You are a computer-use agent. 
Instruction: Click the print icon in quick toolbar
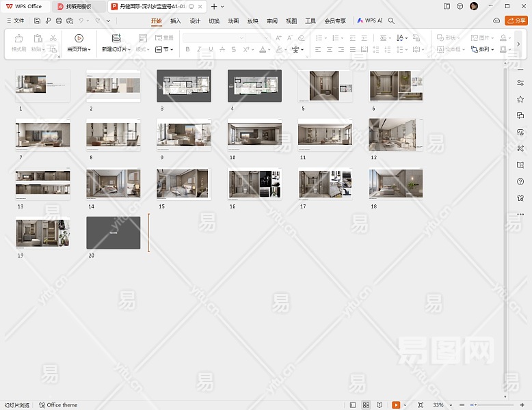tap(59, 21)
